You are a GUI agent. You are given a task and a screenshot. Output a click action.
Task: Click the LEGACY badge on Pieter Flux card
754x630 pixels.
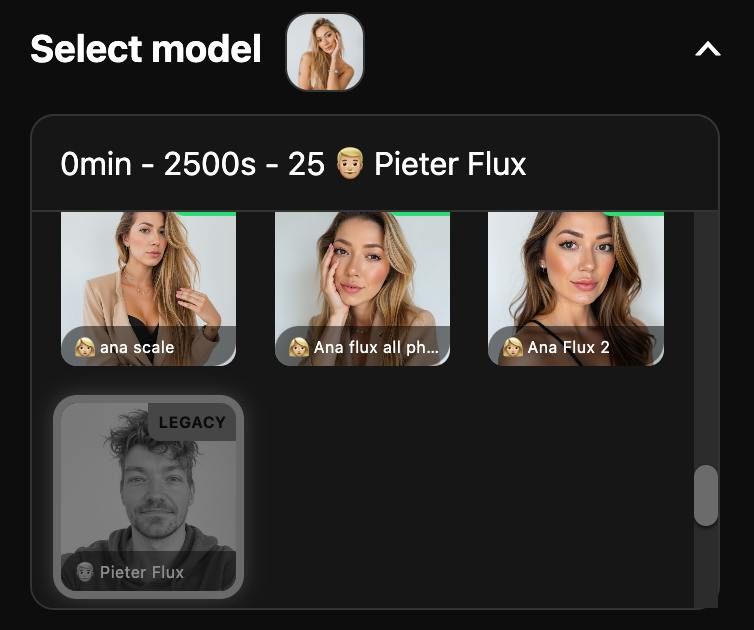[x=192, y=422]
